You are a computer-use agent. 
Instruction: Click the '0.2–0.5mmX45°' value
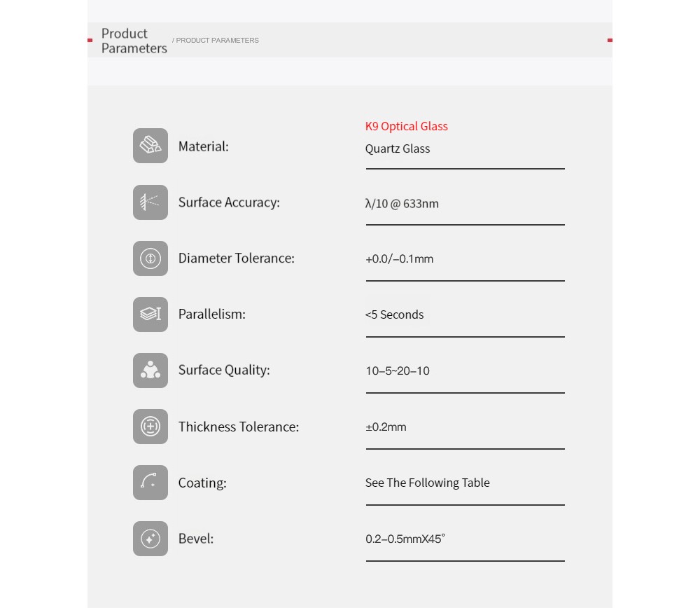tap(405, 539)
